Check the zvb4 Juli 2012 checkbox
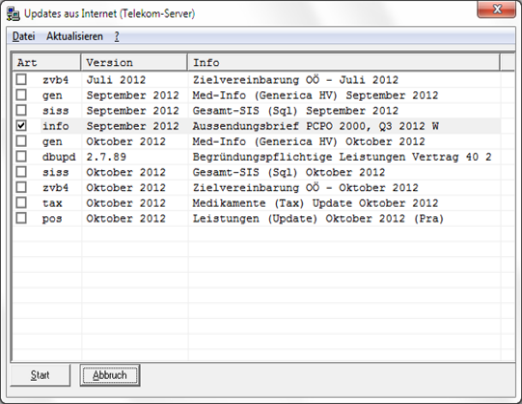Screen dimensions: 522x404 [x=21, y=79]
